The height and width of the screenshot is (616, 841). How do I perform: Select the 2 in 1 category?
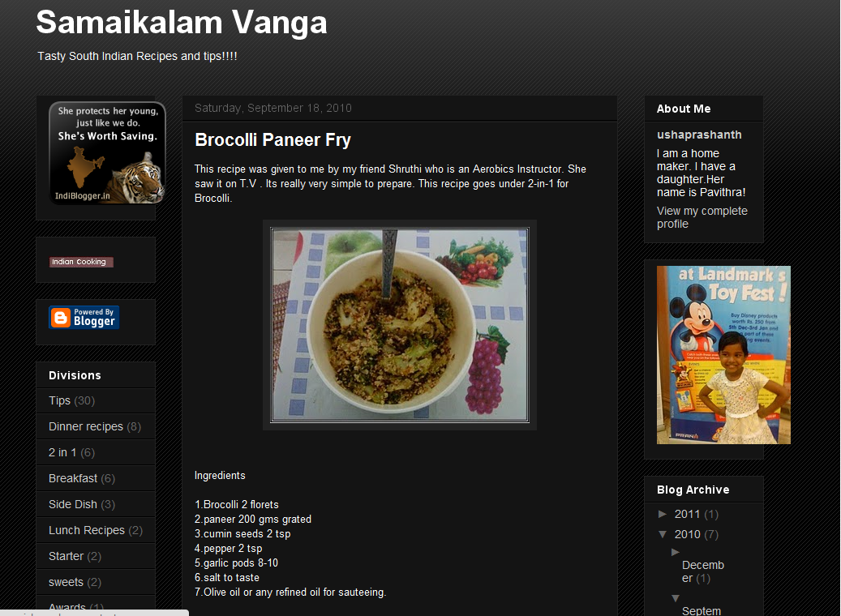click(x=62, y=452)
